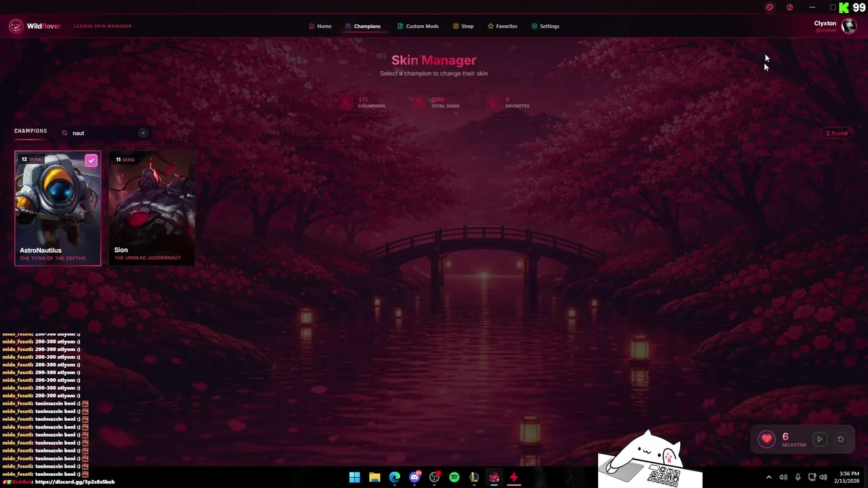The image size is (868, 488).
Task: Click the '2 found' result badge
Action: click(x=837, y=133)
